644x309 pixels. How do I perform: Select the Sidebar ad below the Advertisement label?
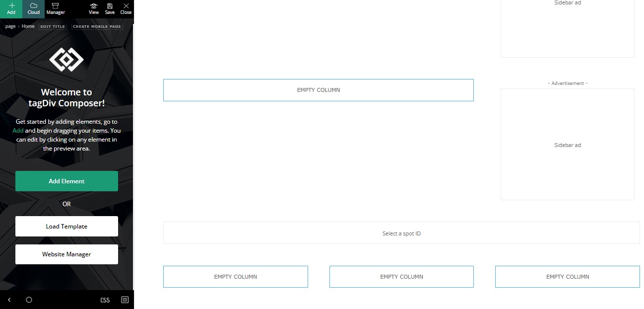point(568,145)
